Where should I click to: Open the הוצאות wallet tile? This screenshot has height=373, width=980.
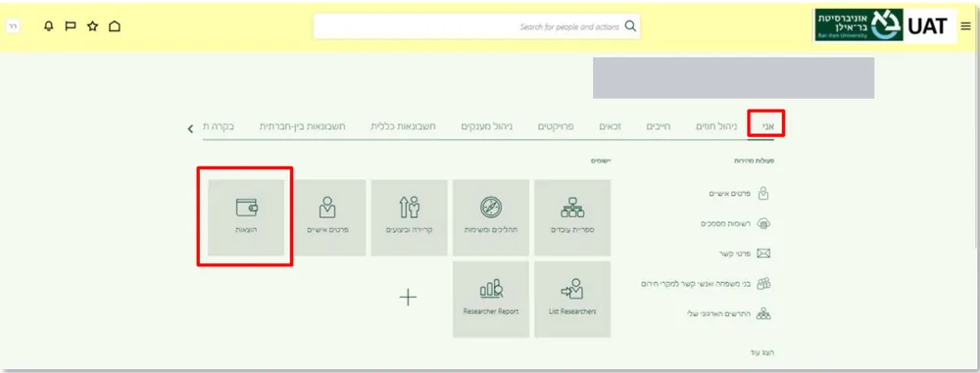[x=246, y=217]
